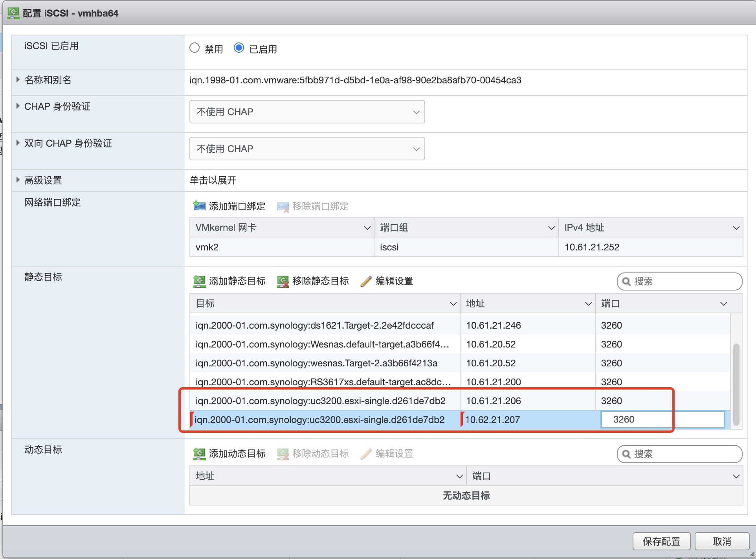
Task: Select the 已启用 radio button
Action: tap(239, 48)
